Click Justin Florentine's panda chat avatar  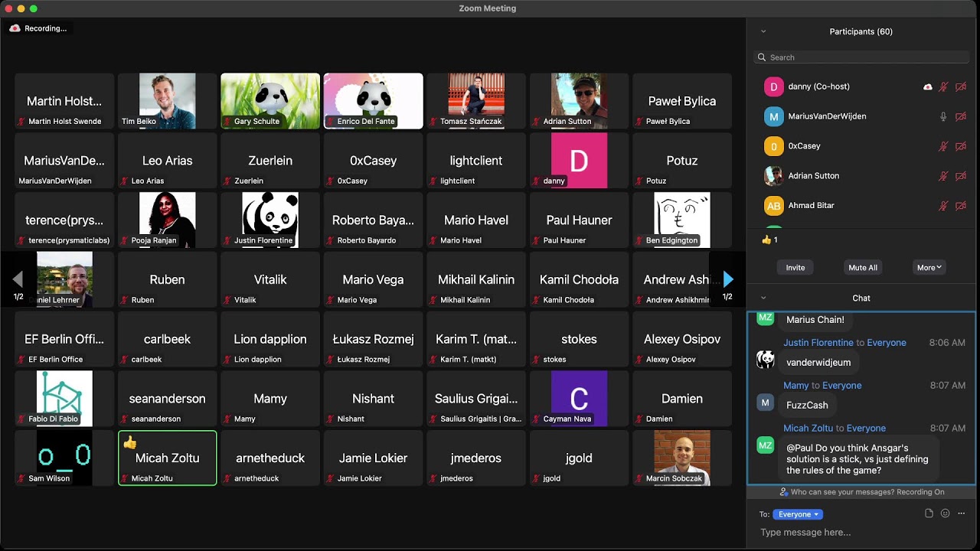click(x=766, y=360)
